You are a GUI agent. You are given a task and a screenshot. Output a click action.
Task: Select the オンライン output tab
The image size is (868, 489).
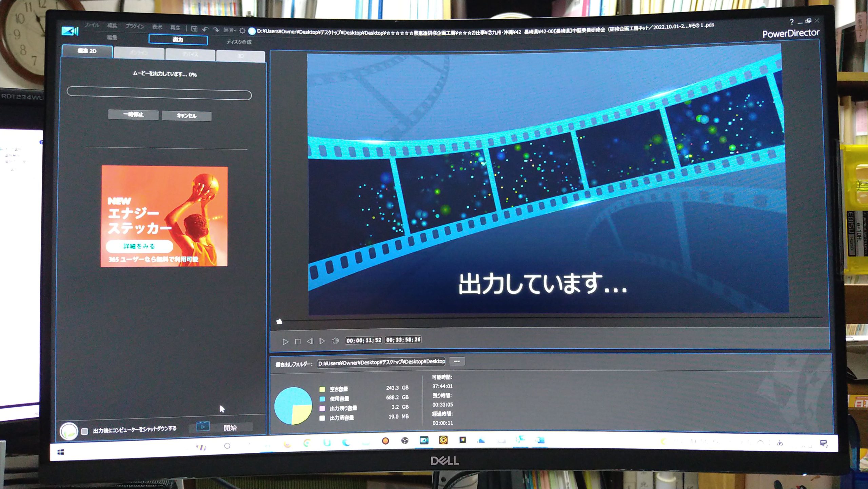click(x=139, y=53)
